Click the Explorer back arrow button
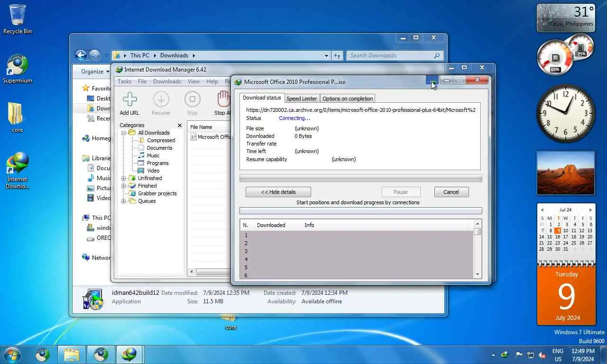This screenshot has width=607, height=364. [x=81, y=55]
